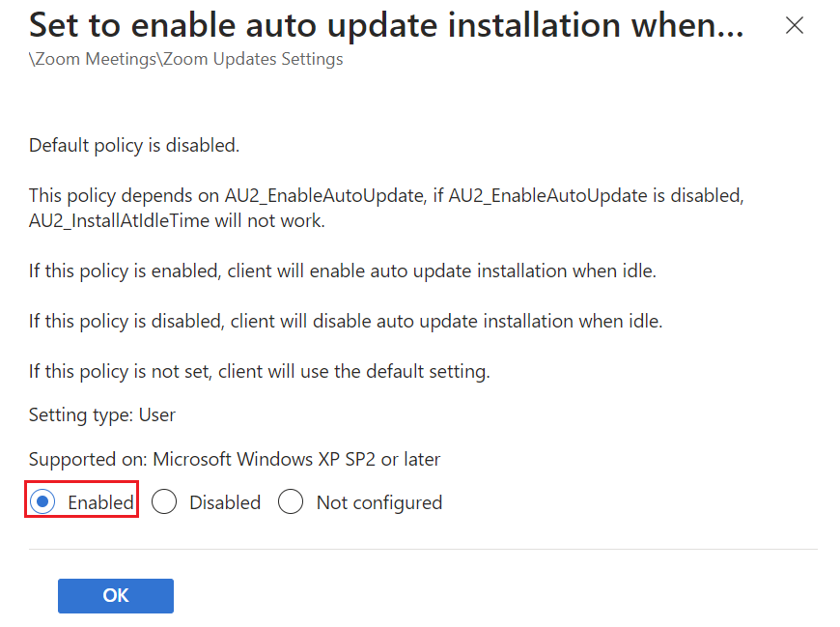Click the Not configured label text

(378, 502)
